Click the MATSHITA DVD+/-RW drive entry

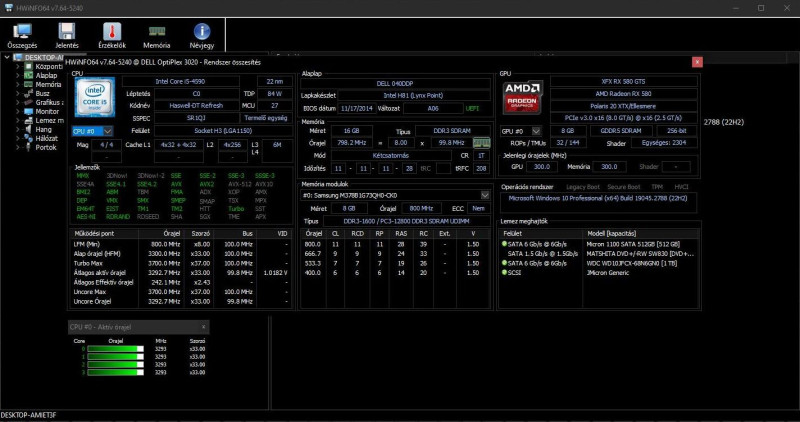click(640, 254)
